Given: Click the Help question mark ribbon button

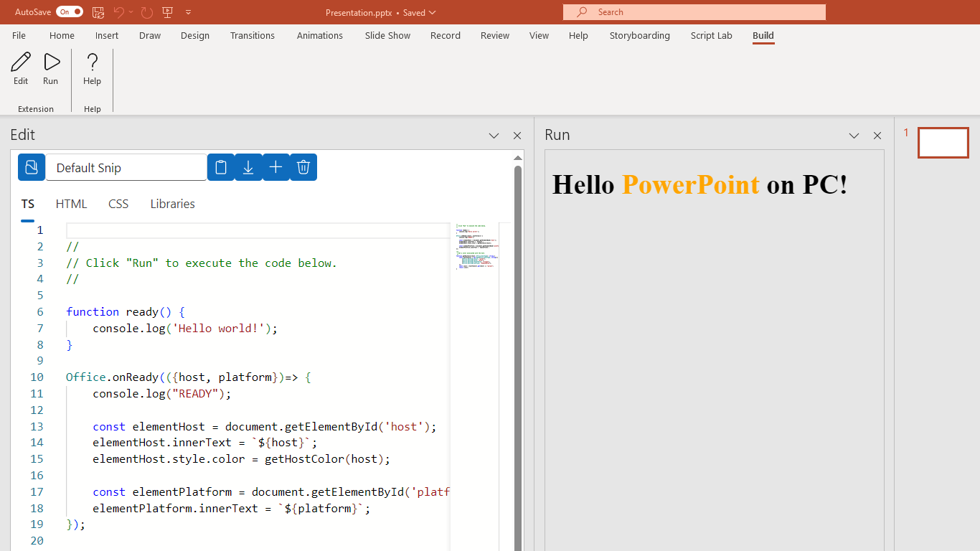Looking at the screenshot, I should click(92, 69).
